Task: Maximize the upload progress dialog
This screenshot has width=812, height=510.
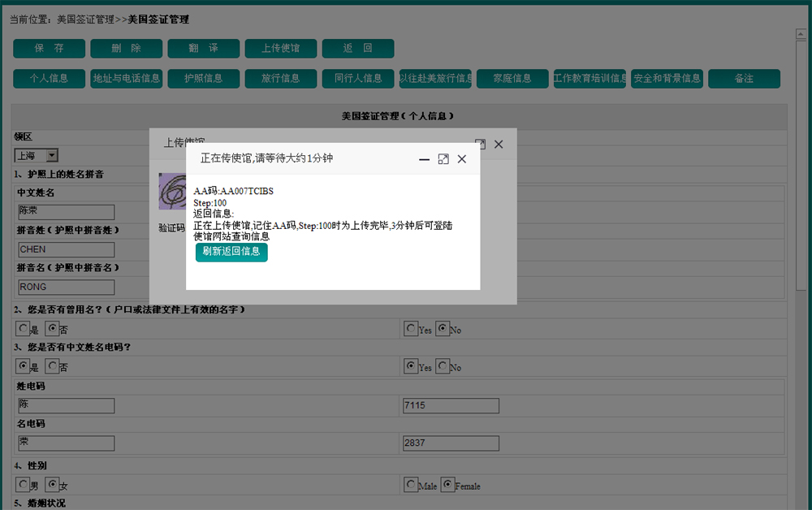Action: point(443,159)
